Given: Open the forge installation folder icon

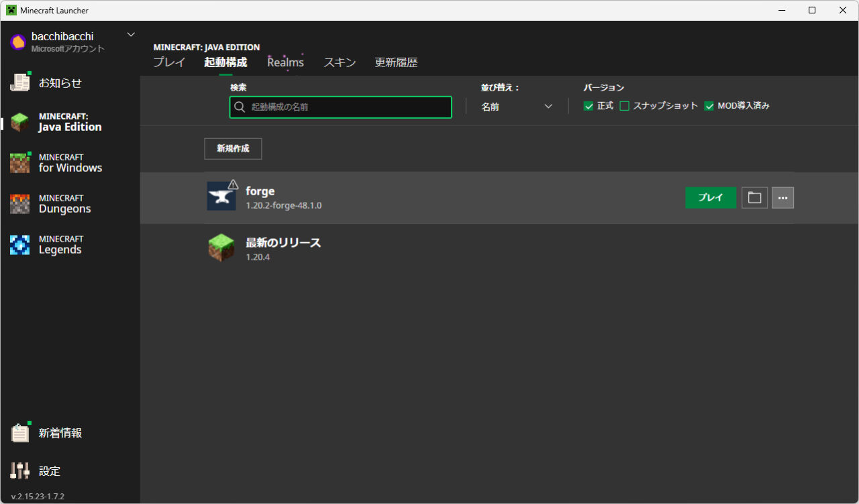Looking at the screenshot, I should point(754,197).
